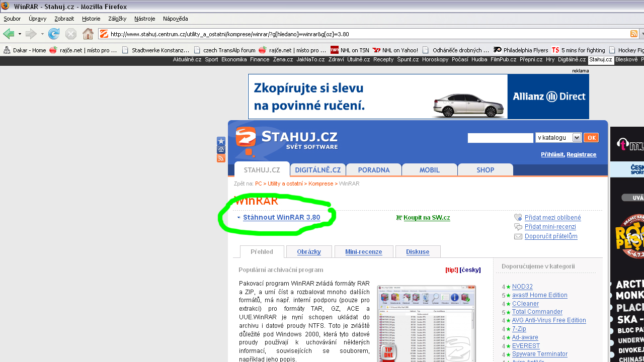Click the Stáhnout WinRAR 3.80 link
The image size is (644, 362).
click(x=281, y=218)
